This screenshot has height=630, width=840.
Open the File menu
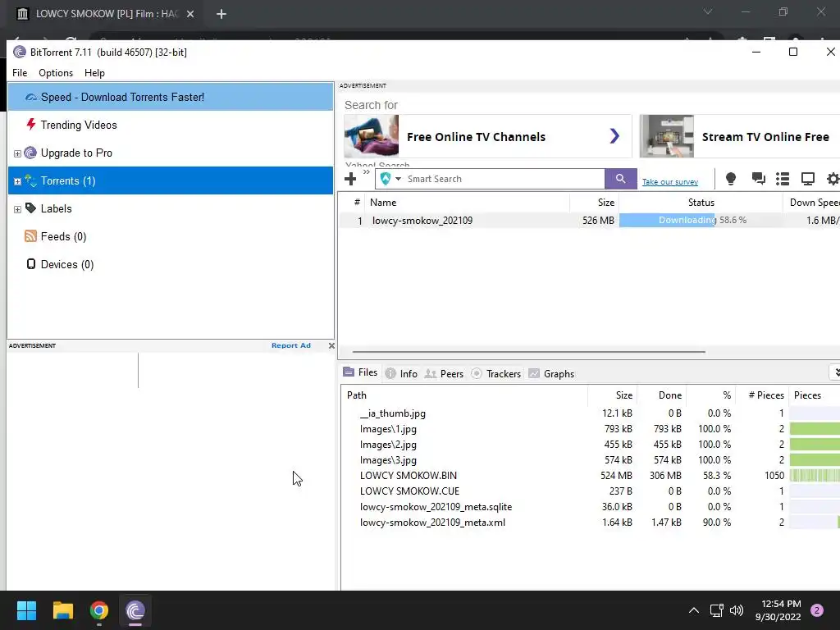pos(20,73)
